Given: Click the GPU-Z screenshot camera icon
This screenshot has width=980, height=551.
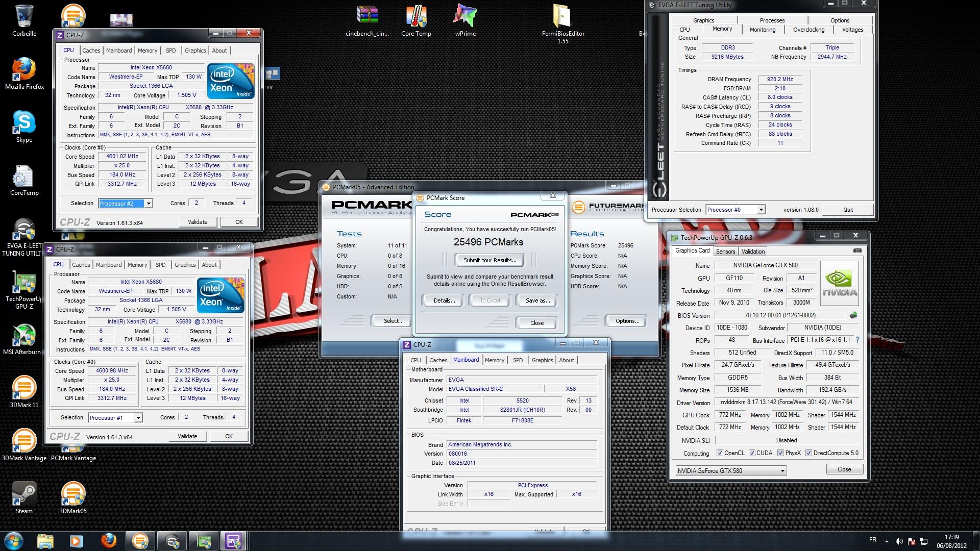Looking at the screenshot, I should pos(857,251).
